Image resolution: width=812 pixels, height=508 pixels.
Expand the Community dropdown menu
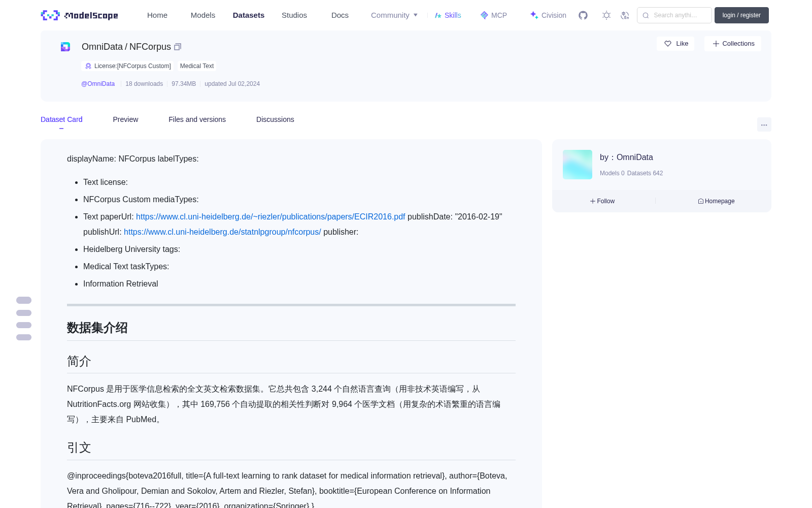click(394, 15)
